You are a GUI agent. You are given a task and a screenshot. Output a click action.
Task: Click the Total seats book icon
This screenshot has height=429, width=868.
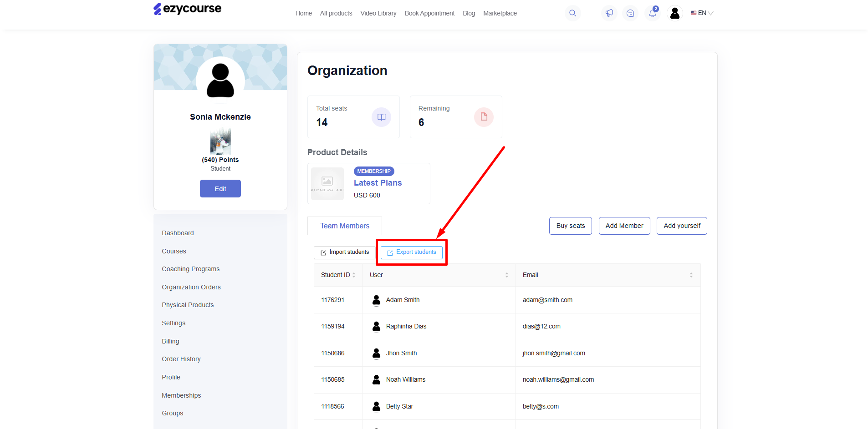(381, 117)
